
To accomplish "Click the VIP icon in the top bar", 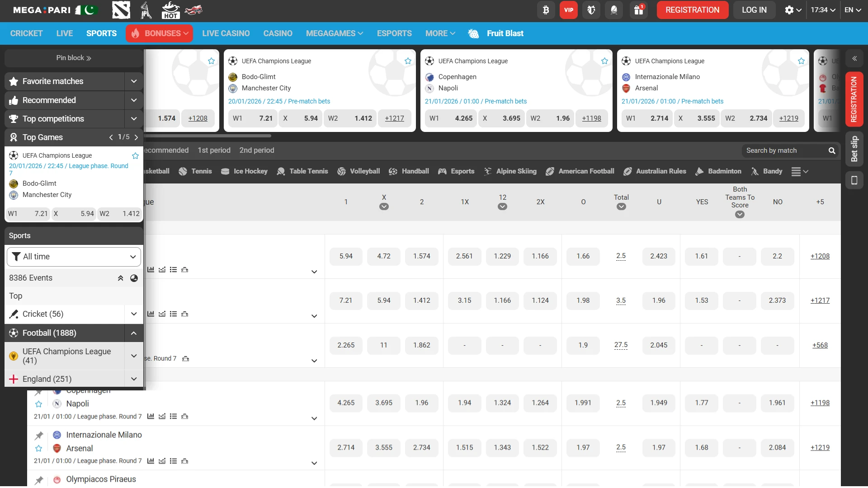I will [568, 9].
